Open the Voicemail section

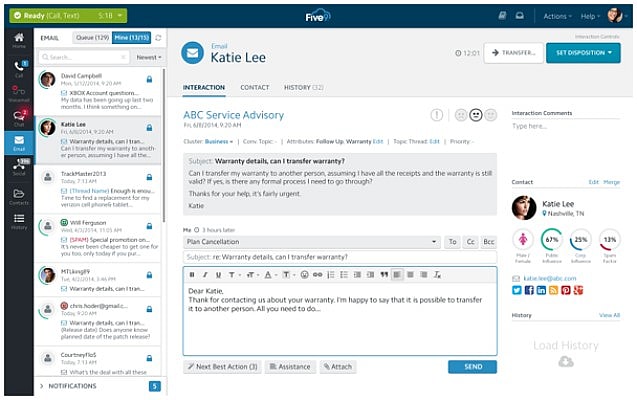19,93
